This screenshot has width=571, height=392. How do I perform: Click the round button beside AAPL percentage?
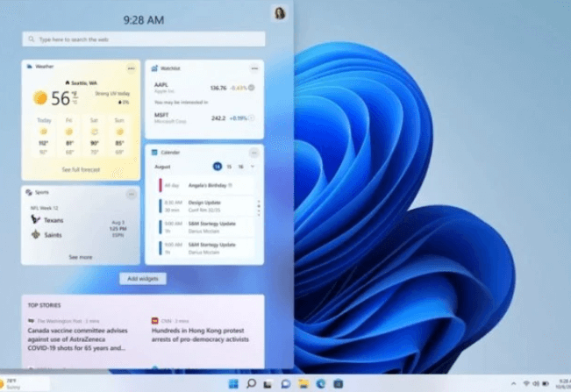coord(251,88)
